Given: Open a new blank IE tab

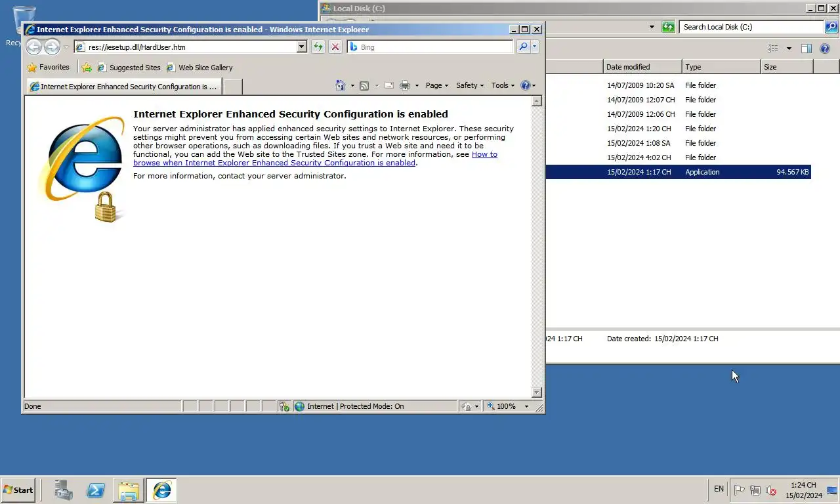Looking at the screenshot, I should click(233, 87).
